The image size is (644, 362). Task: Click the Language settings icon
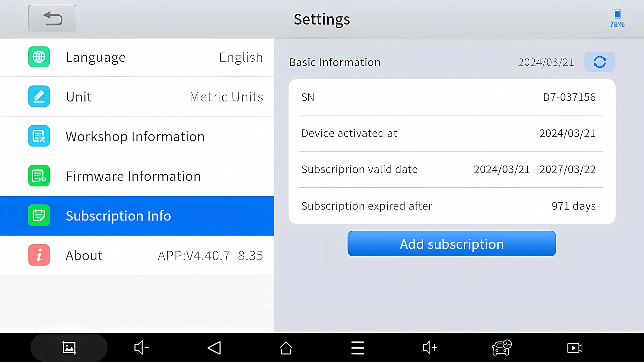pos(39,57)
